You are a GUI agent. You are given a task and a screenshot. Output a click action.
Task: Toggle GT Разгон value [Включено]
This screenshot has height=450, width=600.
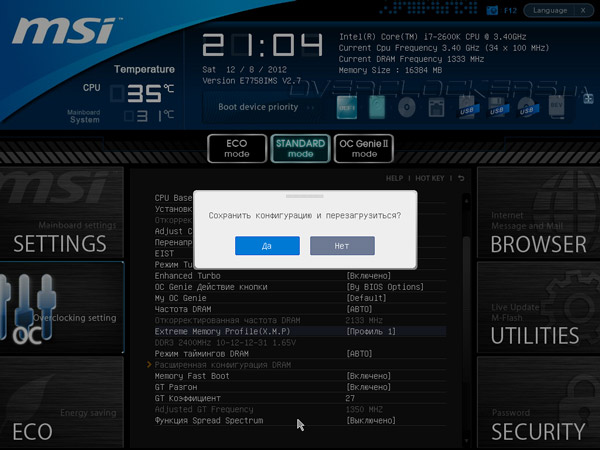tap(369, 387)
